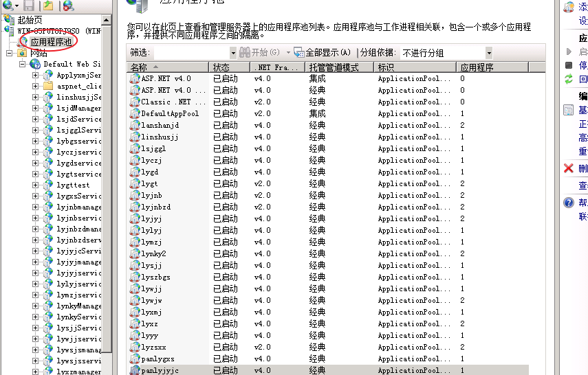
Task: Click the lyjyj pool icon
Action: coord(135,219)
